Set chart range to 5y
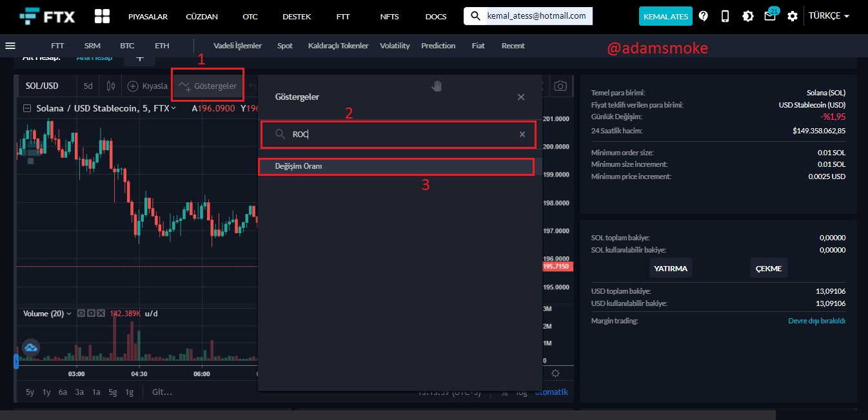Viewport: 868px width, 420px height. tap(30, 392)
